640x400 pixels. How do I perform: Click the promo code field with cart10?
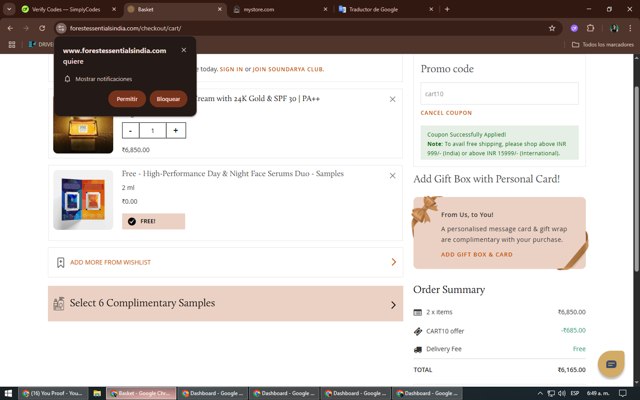[x=499, y=93]
